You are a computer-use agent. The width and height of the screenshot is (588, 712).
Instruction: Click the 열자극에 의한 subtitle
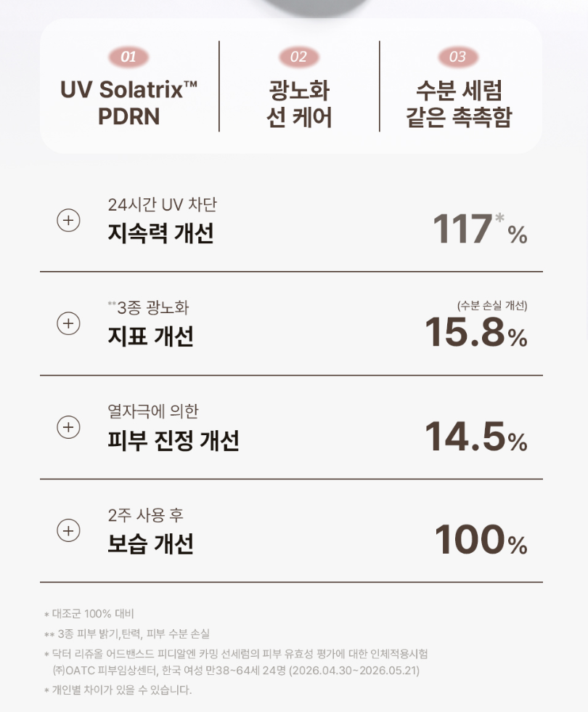(153, 411)
